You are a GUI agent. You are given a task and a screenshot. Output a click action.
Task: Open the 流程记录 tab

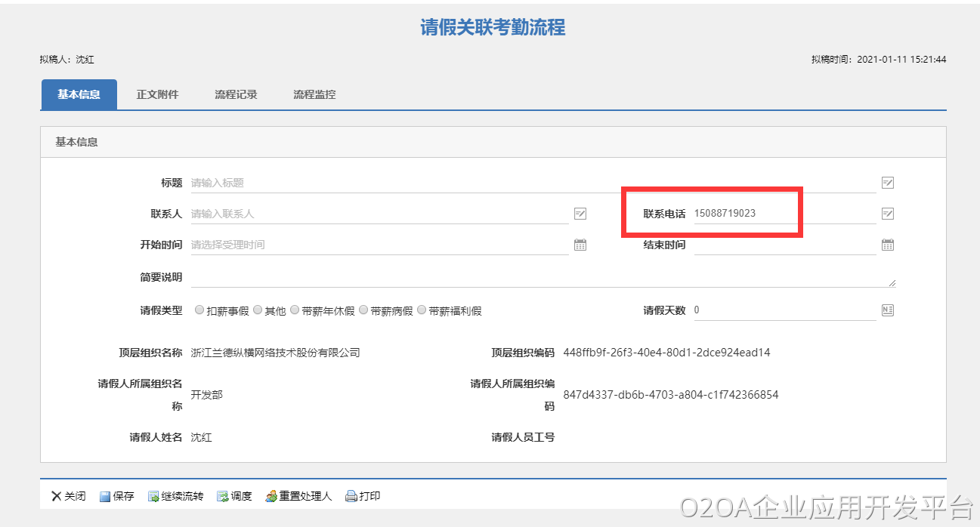[236, 95]
